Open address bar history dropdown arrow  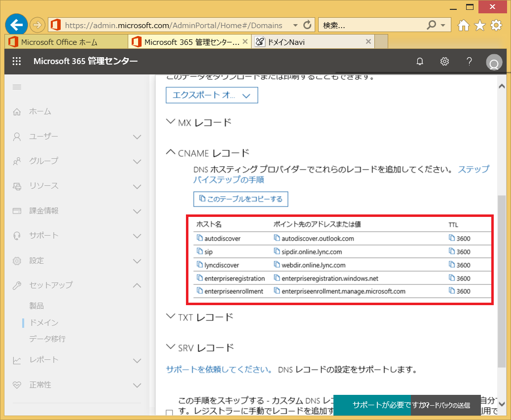(295, 25)
